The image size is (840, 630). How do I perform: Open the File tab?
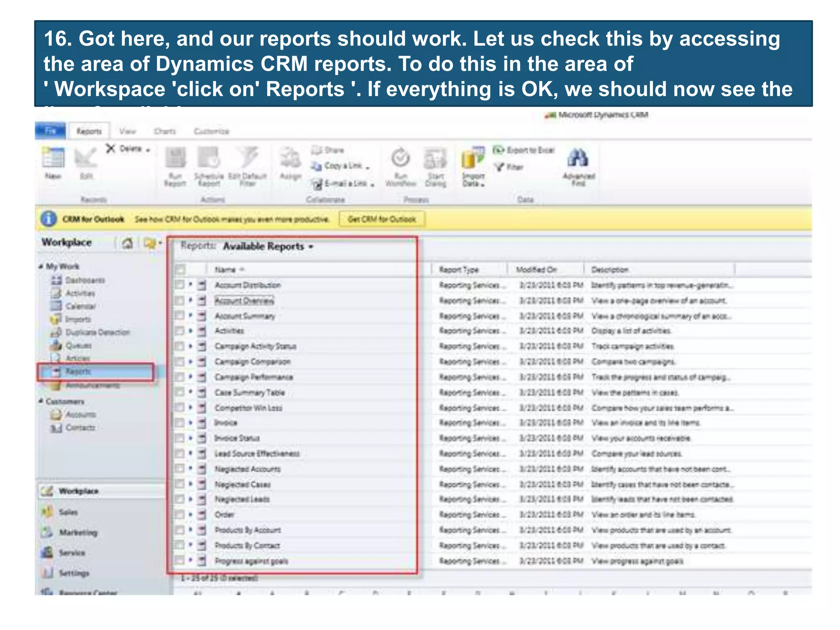pyautogui.click(x=50, y=131)
